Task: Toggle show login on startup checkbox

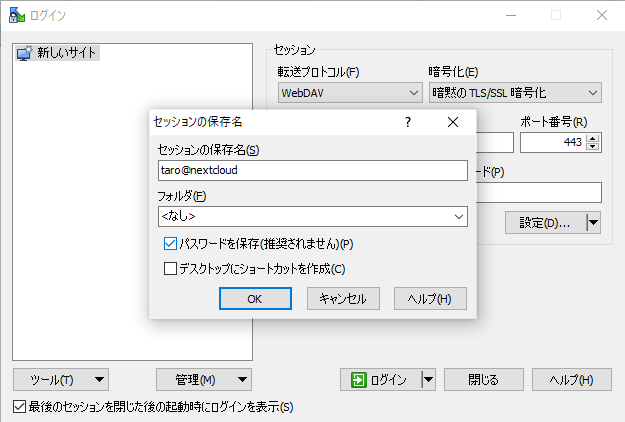Action: [19, 407]
